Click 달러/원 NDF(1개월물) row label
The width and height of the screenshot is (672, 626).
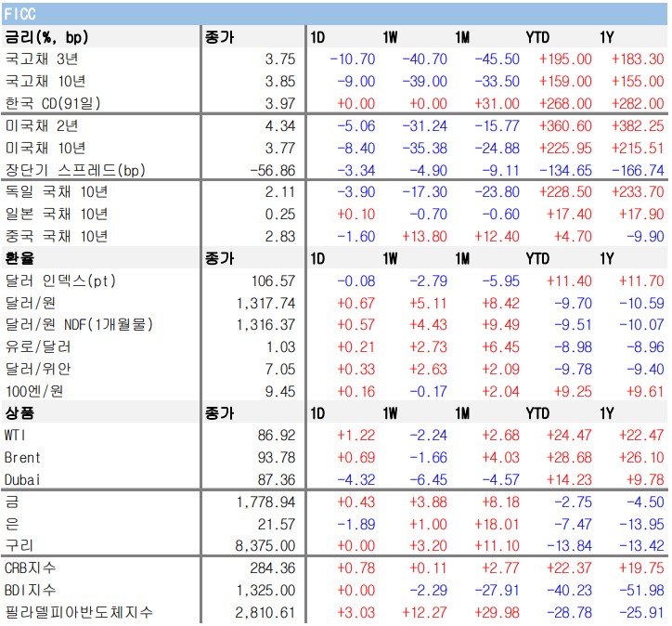pos(79,325)
